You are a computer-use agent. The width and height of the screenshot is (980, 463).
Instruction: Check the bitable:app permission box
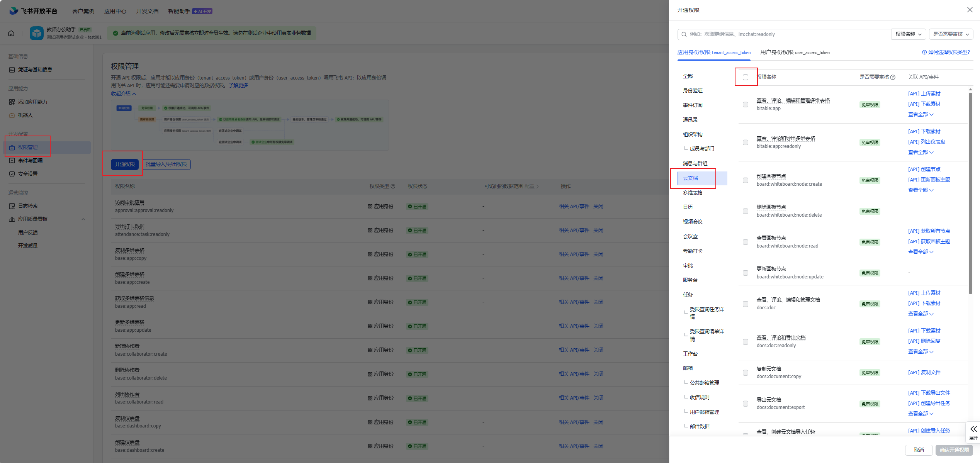pos(746,105)
